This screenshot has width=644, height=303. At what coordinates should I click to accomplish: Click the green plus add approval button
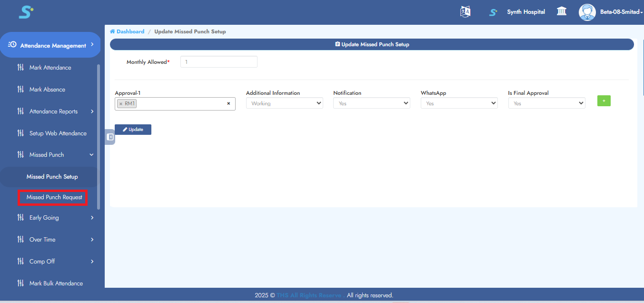pyautogui.click(x=604, y=101)
